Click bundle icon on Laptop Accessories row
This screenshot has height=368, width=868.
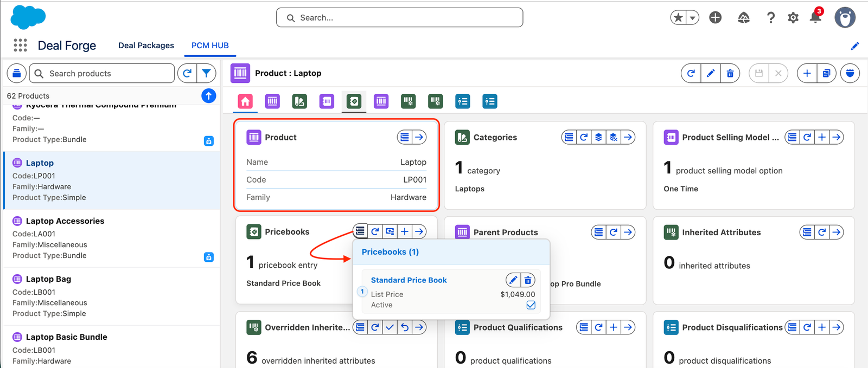[x=209, y=257]
